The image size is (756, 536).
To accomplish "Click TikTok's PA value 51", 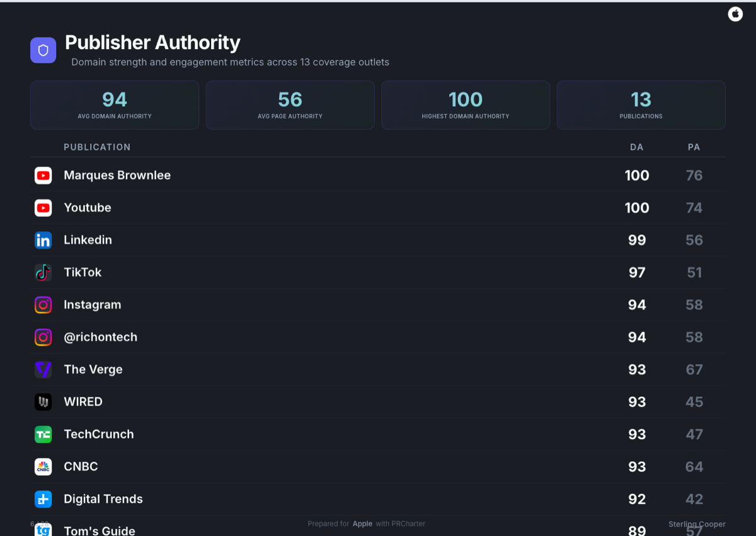I will tap(694, 273).
